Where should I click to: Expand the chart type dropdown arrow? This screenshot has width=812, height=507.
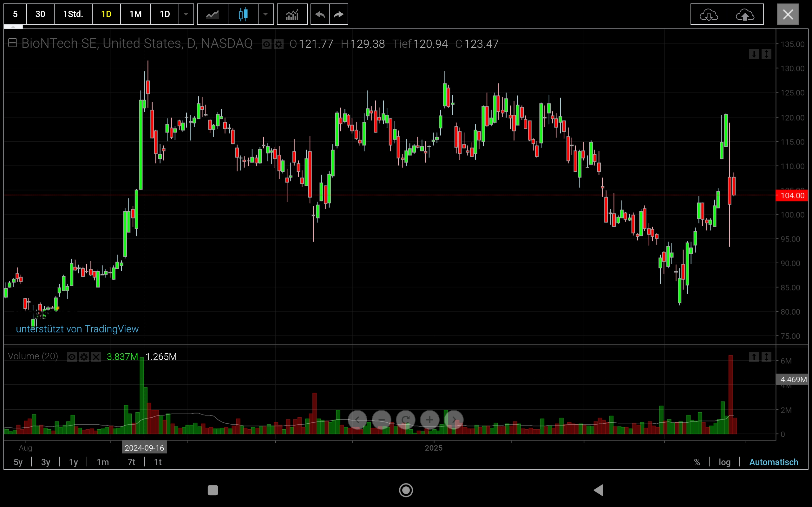tap(266, 15)
